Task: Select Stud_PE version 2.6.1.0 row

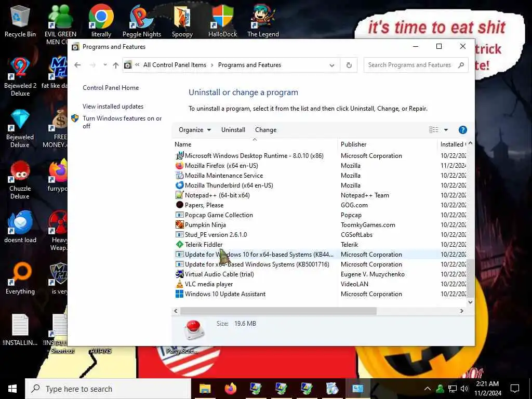Action: pyautogui.click(x=320, y=234)
